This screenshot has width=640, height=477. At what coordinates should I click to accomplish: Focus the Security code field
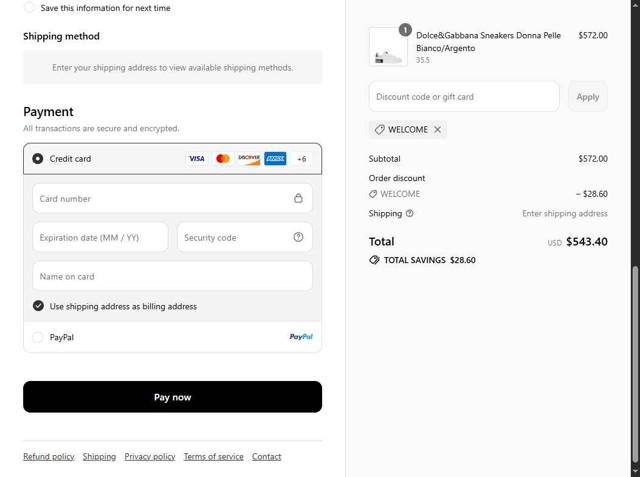click(x=244, y=237)
